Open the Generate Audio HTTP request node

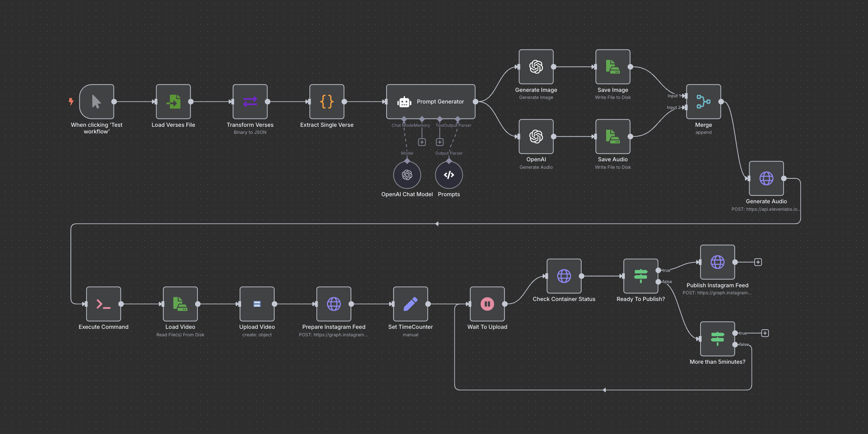pos(766,178)
